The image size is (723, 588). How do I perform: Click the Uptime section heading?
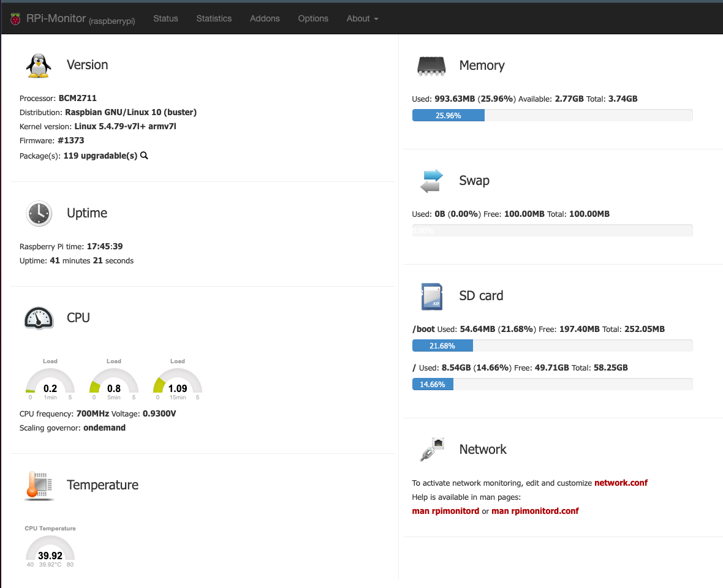[87, 213]
